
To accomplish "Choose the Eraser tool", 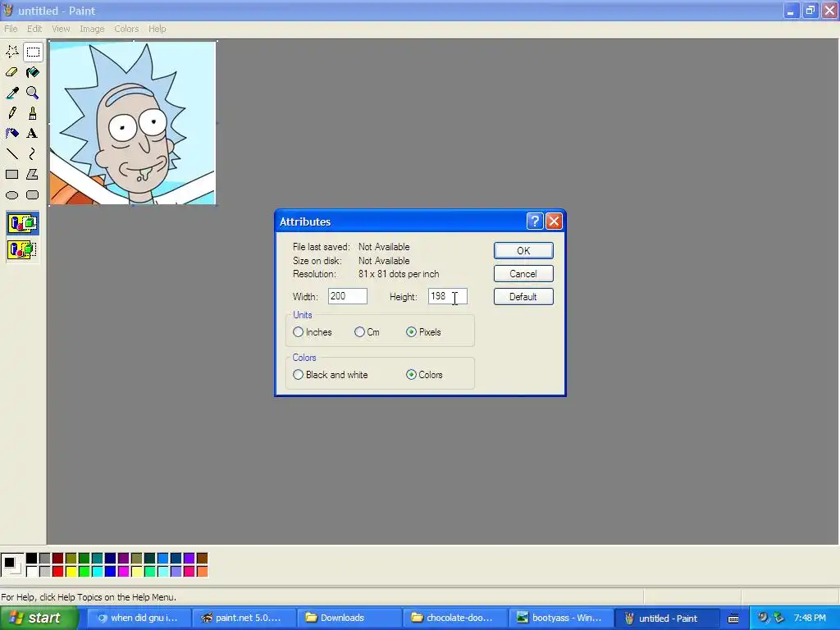I will coord(11,72).
